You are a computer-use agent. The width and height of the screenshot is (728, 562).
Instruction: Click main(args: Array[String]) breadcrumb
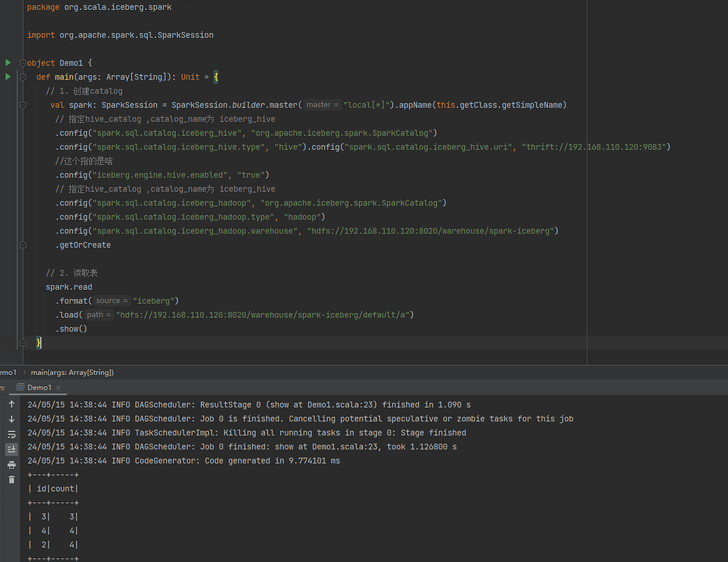click(72, 372)
